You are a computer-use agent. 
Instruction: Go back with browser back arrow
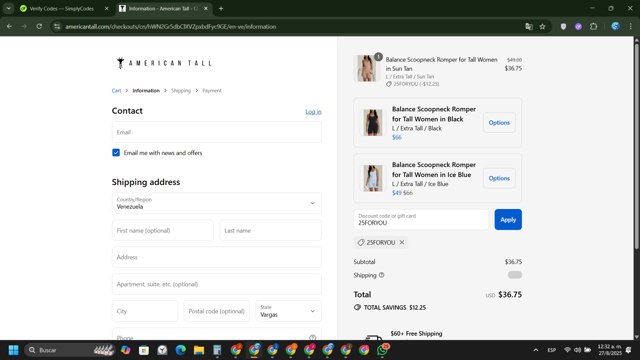[x=9, y=27]
